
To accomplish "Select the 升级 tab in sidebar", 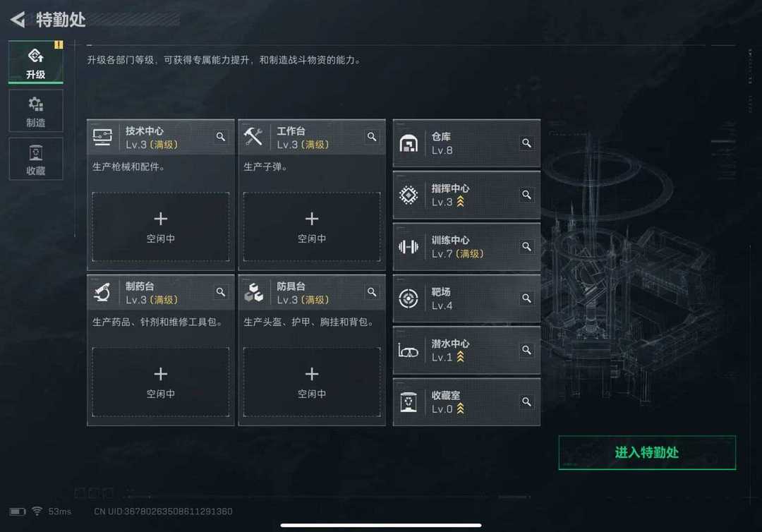I will tap(35, 62).
